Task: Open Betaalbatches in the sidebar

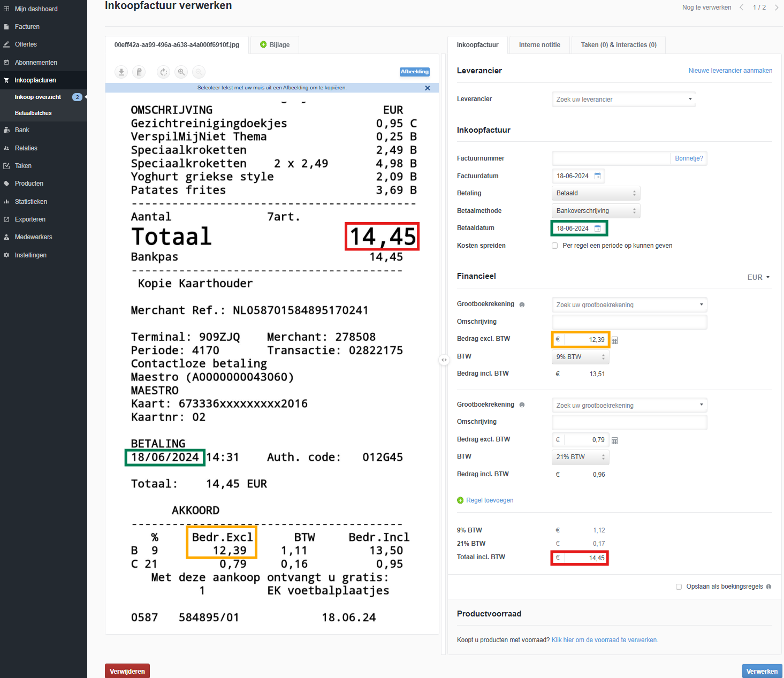Action: tap(33, 113)
